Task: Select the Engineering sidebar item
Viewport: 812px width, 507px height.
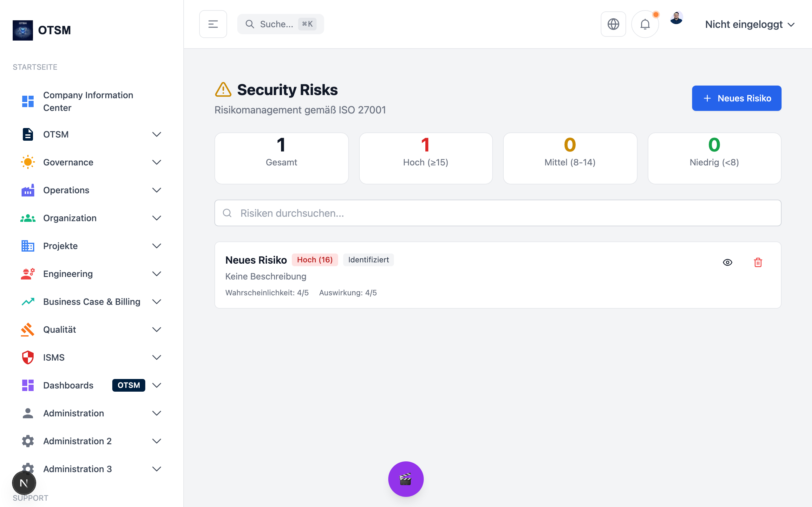Action: tap(68, 274)
